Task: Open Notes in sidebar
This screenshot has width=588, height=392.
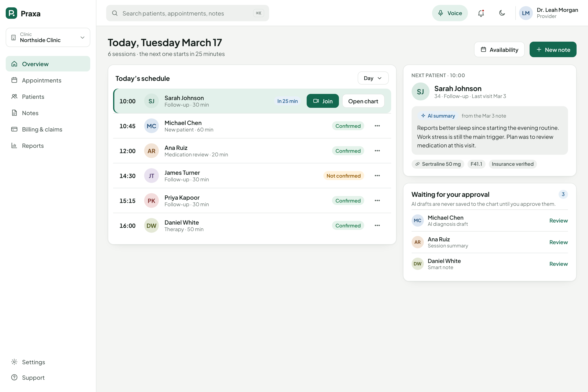Action: (48, 113)
